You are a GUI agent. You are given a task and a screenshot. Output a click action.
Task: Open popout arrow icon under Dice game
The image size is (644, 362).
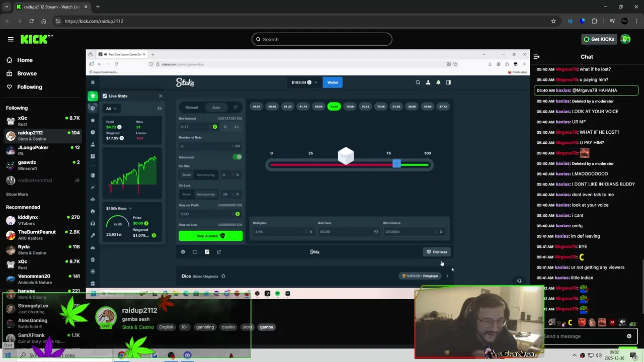[219, 252]
